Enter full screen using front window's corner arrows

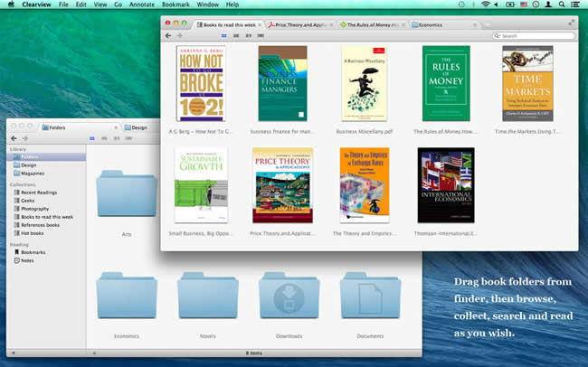572,20
